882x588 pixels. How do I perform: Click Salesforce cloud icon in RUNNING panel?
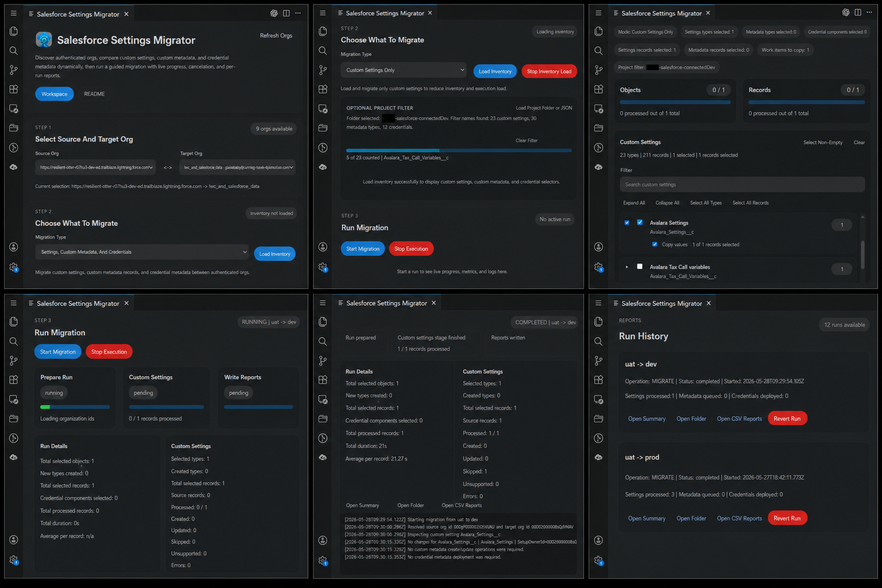point(14,458)
